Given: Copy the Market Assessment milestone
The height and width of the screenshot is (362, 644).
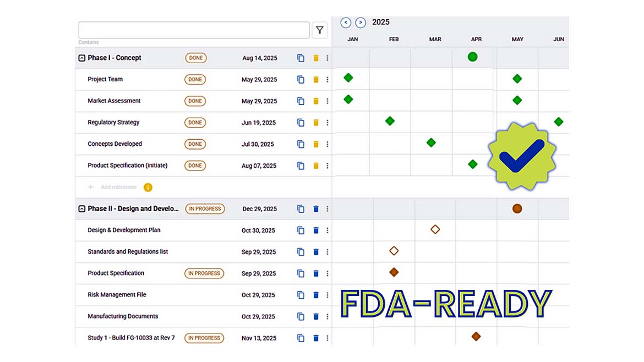Looking at the screenshot, I should coord(301,101).
